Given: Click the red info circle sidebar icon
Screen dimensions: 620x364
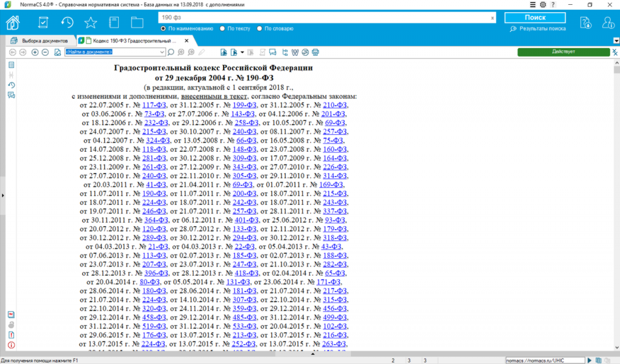Looking at the screenshot, I should (11, 345).
